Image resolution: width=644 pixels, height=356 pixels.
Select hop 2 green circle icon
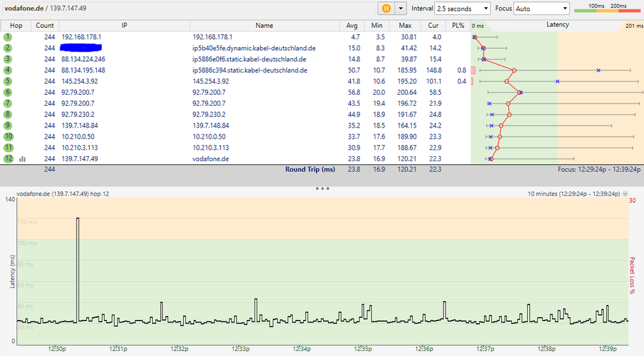[x=8, y=48]
